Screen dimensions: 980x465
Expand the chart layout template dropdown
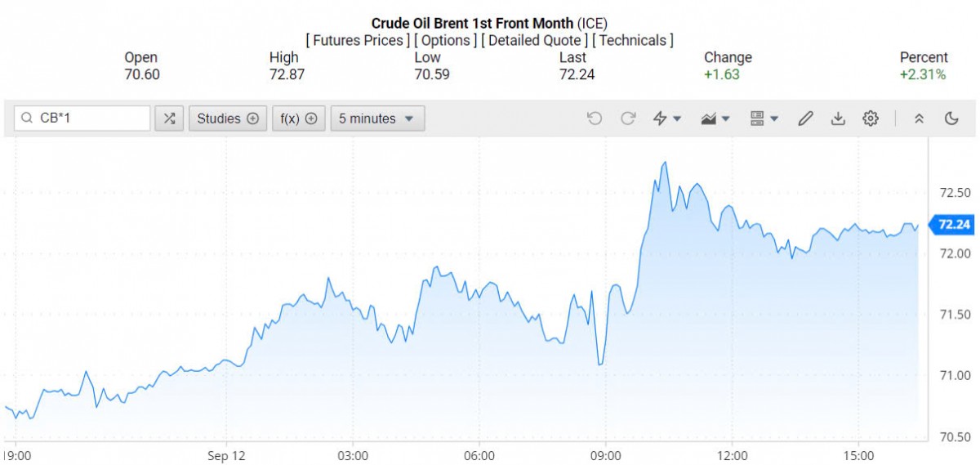[764, 118]
